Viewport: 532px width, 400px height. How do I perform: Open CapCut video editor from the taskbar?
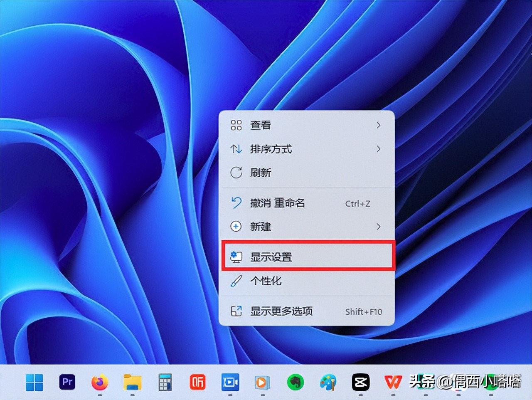tap(361, 383)
